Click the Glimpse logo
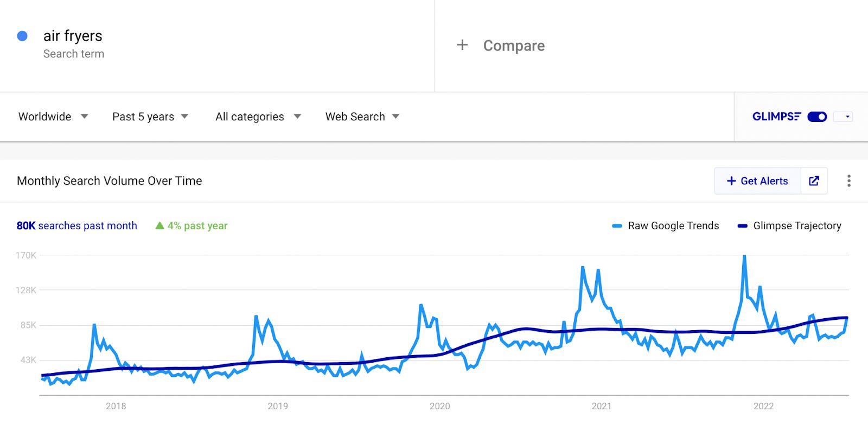The image size is (868, 425). (x=776, y=117)
